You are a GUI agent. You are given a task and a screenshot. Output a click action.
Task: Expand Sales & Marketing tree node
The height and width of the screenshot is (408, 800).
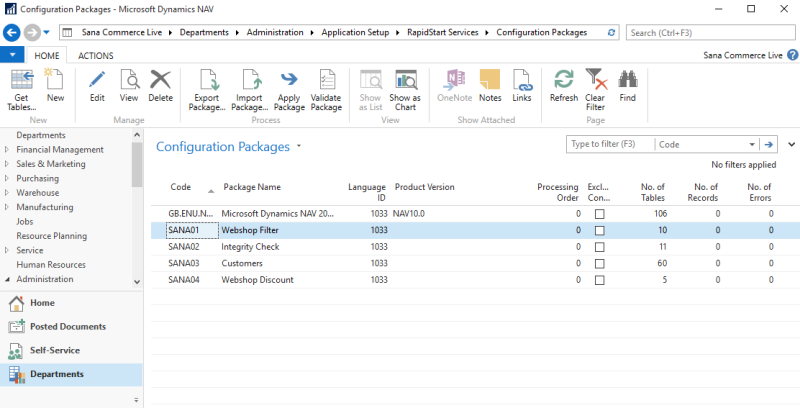[x=7, y=164]
